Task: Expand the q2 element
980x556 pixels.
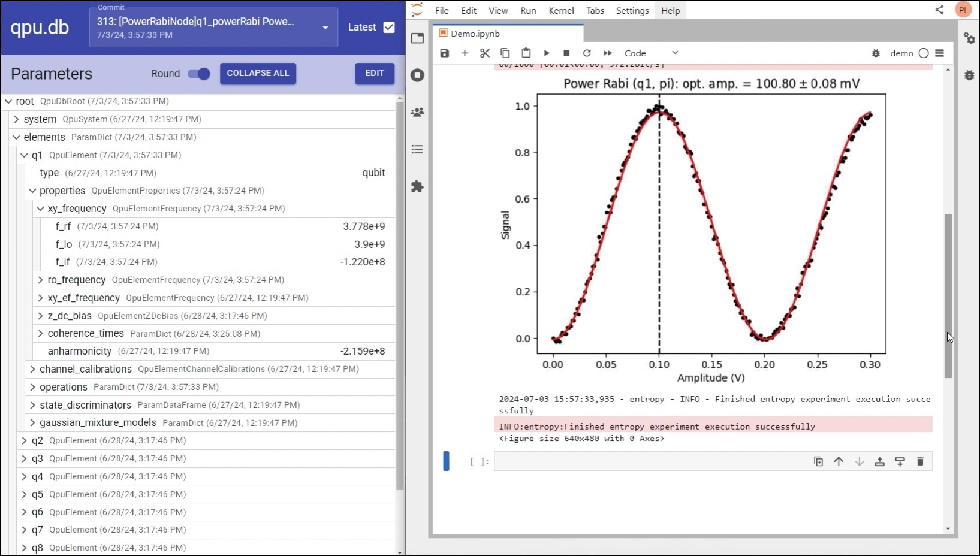Action: [x=25, y=440]
